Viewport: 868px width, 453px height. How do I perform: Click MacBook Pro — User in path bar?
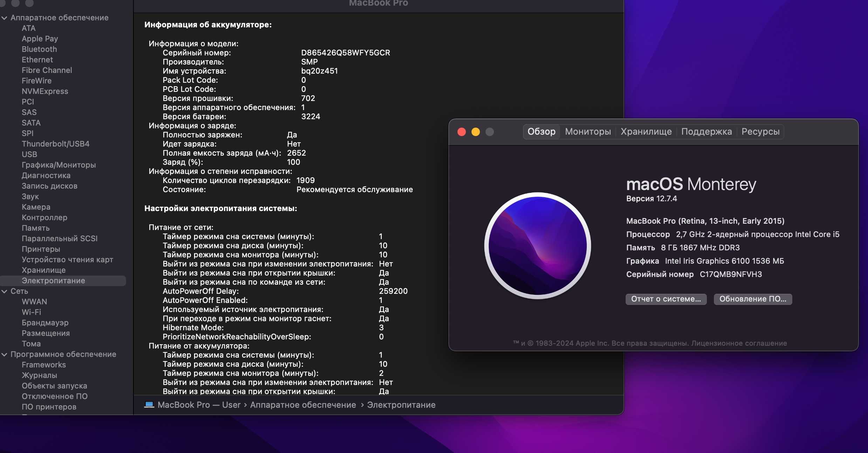(x=199, y=405)
